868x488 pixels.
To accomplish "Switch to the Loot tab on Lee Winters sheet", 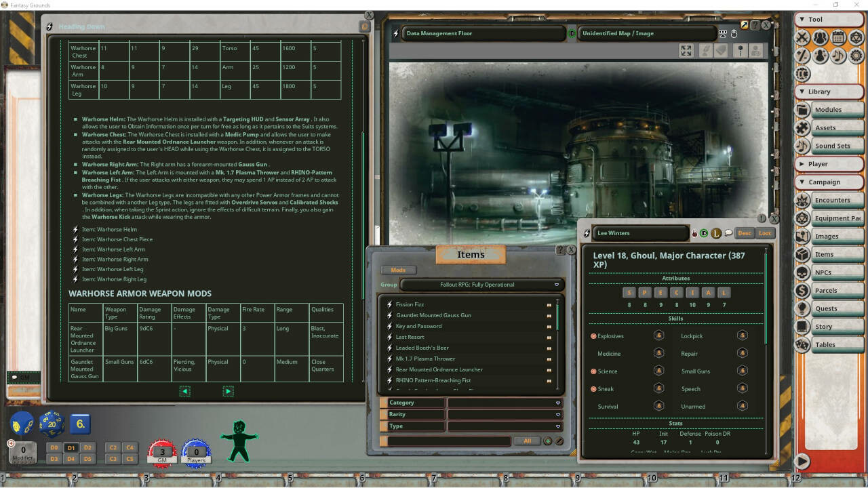I will point(765,232).
